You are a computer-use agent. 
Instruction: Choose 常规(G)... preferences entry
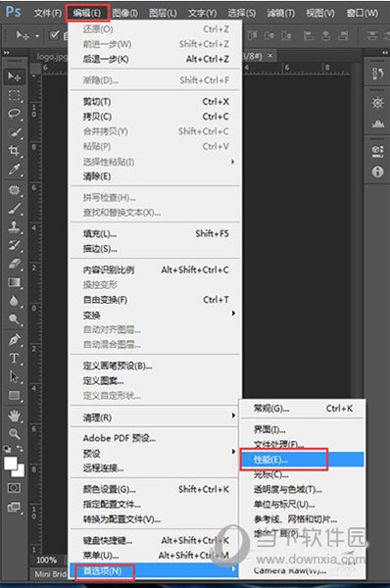[x=302, y=409]
